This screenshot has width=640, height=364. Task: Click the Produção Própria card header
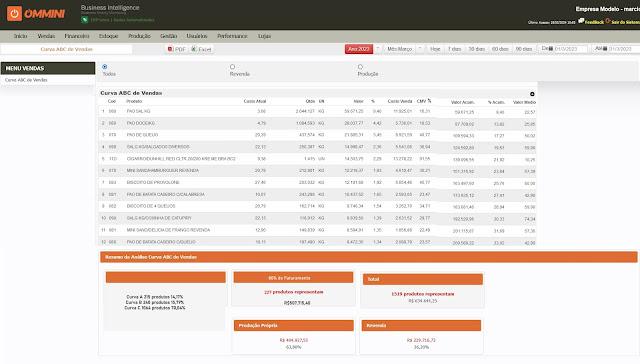(293, 326)
